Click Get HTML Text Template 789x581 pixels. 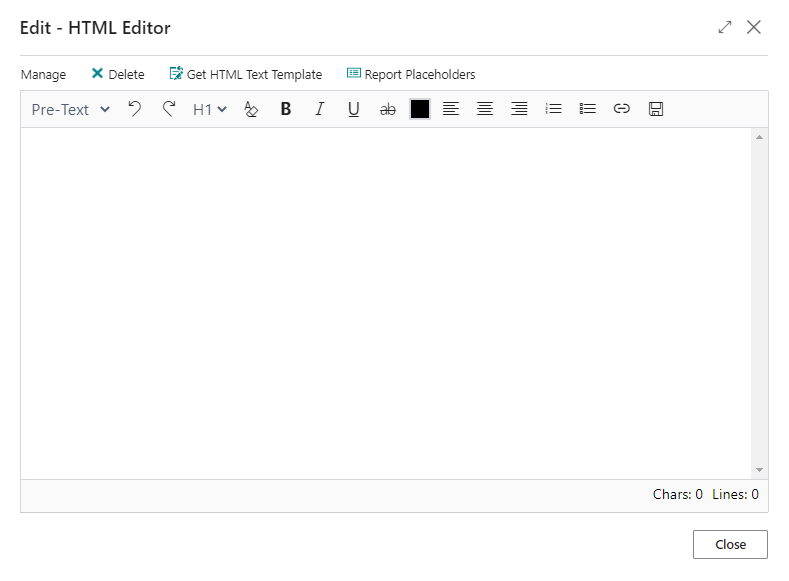pyautogui.click(x=246, y=74)
